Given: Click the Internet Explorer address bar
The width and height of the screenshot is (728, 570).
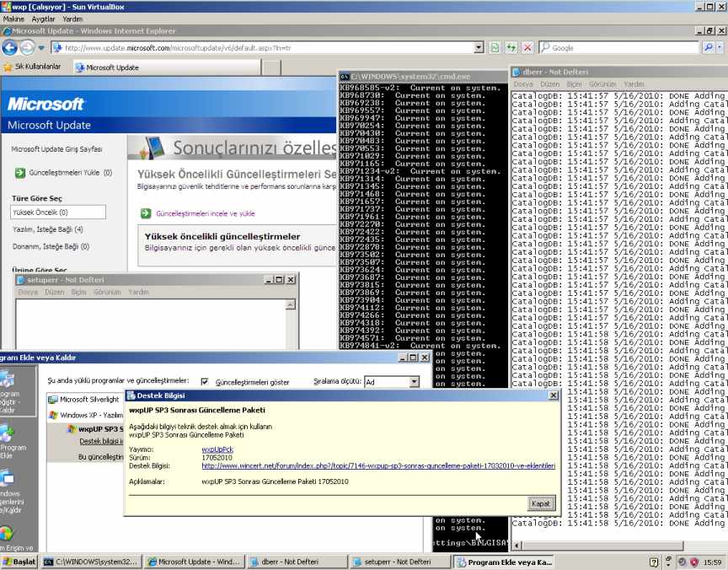Looking at the screenshot, I should (x=262, y=48).
